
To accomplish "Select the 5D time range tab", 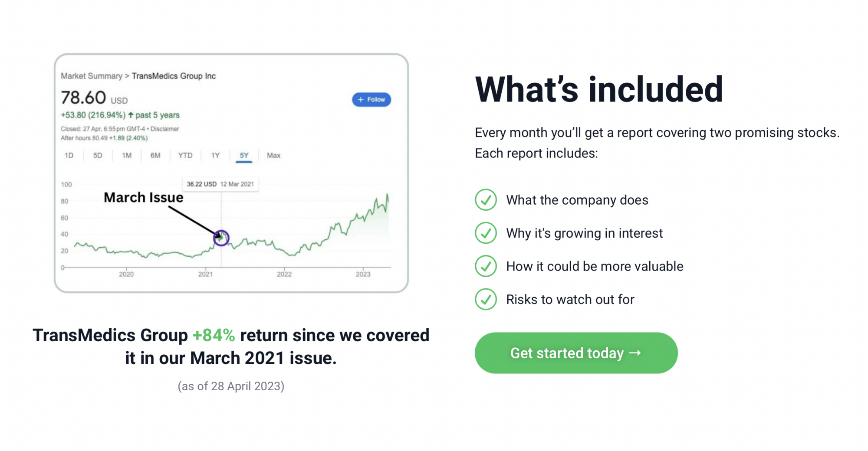I will (x=98, y=155).
